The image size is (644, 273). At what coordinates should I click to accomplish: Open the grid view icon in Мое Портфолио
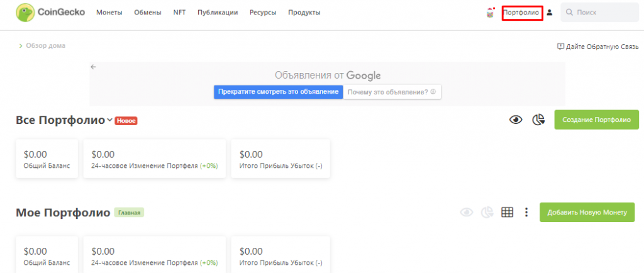click(507, 213)
